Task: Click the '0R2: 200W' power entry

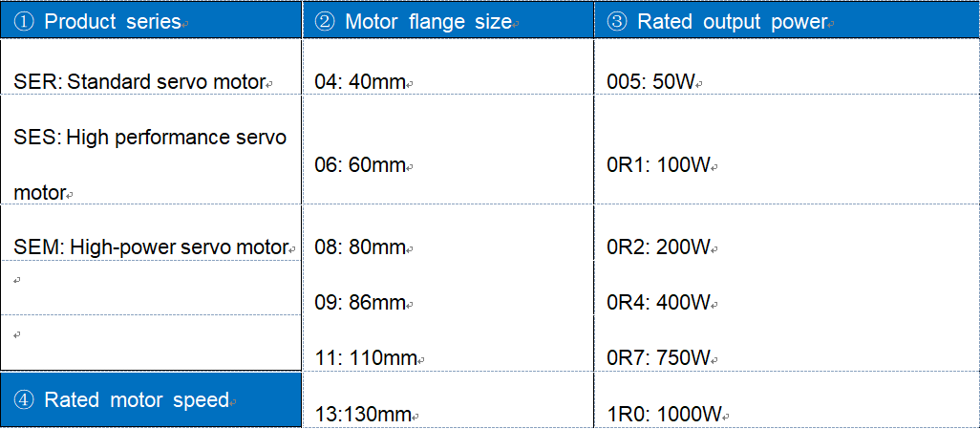Action: pyautogui.click(x=658, y=247)
